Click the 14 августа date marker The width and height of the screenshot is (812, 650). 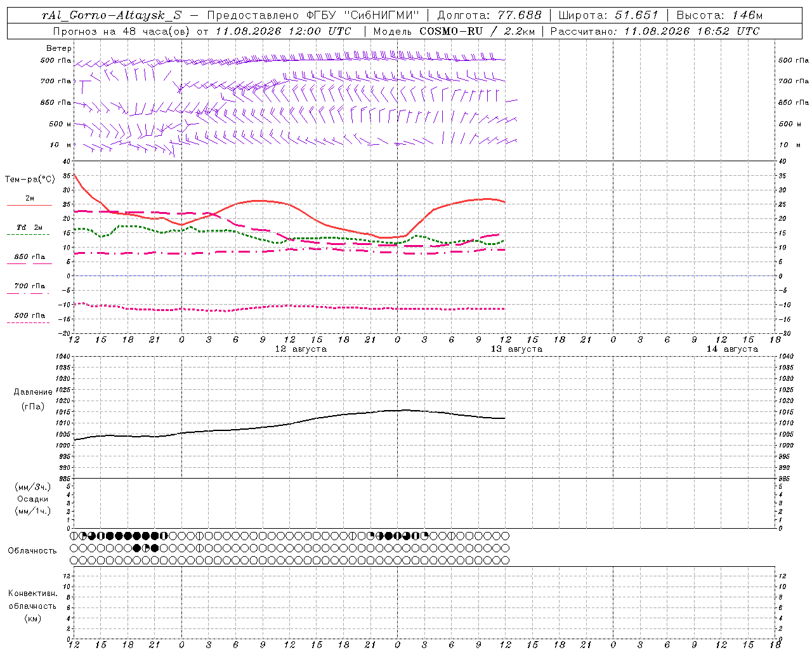(732, 349)
